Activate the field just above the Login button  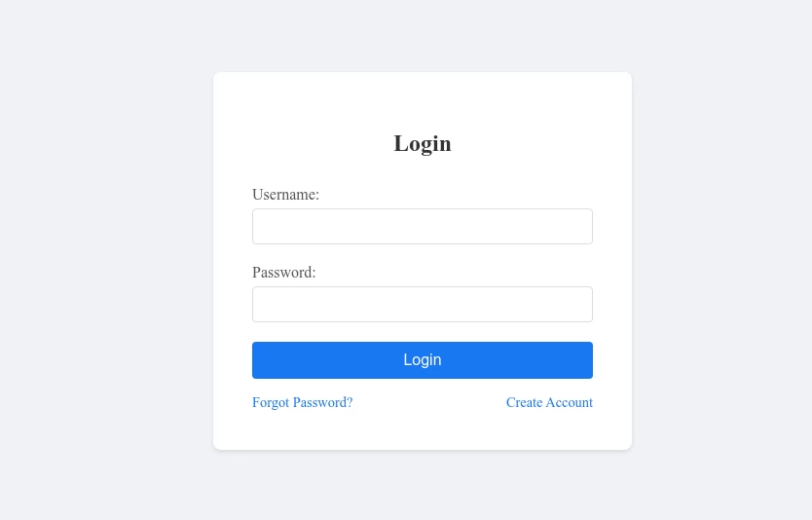coord(422,304)
